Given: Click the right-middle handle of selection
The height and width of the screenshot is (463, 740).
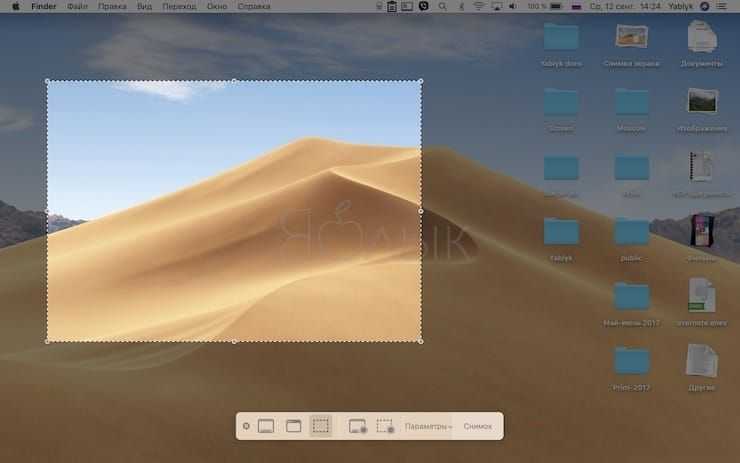Looking at the screenshot, I should (x=421, y=211).
